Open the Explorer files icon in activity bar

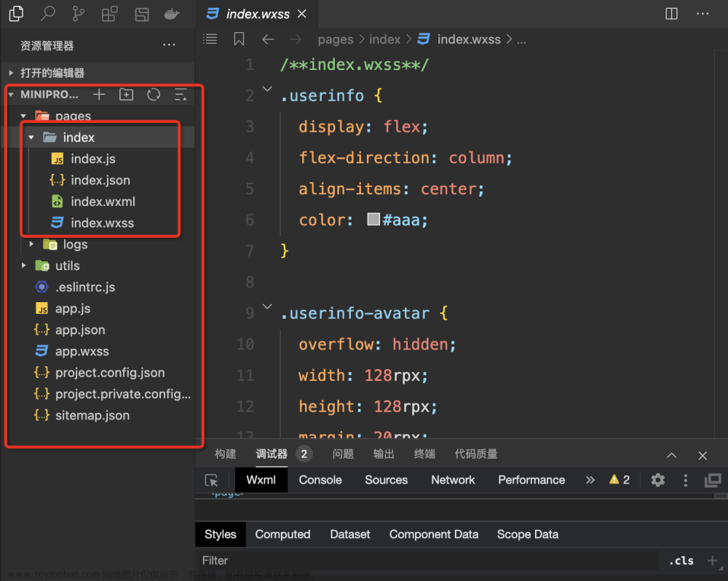16,13
